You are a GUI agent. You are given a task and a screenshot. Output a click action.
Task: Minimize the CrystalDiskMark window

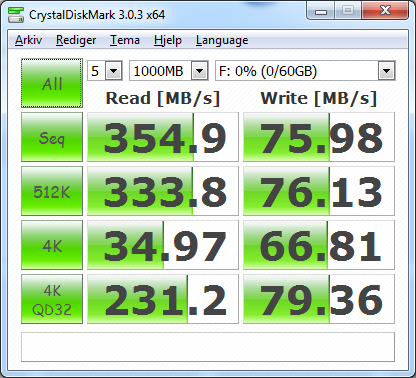[321, 11]
